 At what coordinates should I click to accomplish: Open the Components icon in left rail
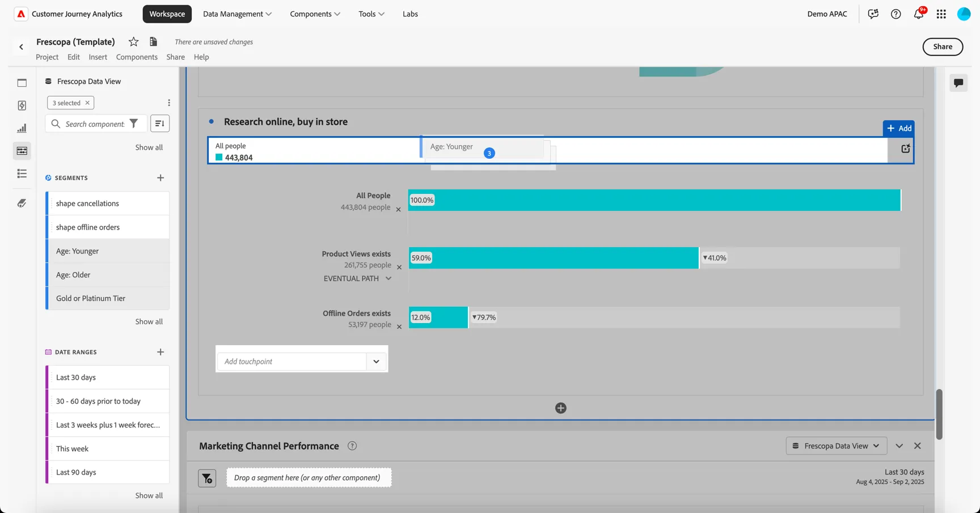[22, 151]
